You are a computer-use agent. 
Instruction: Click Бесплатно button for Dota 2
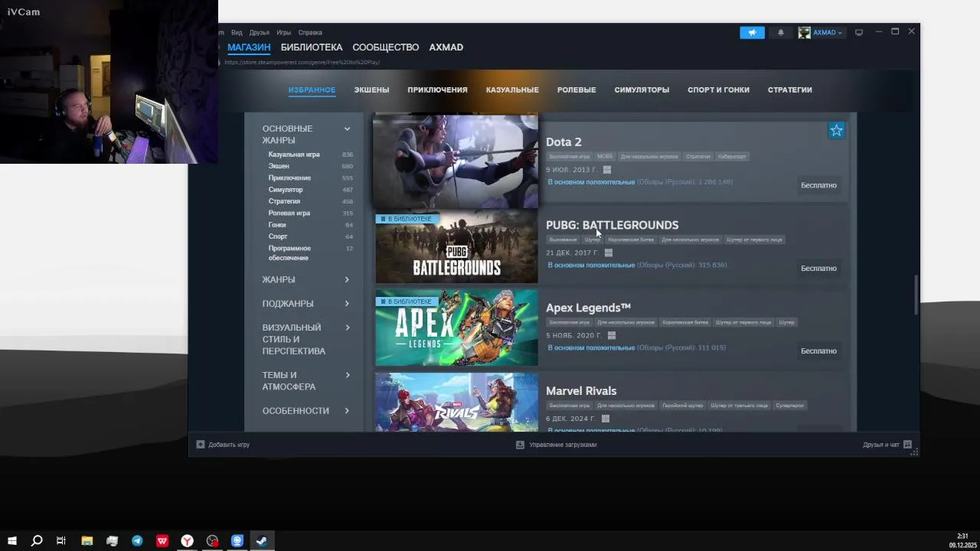818,185
